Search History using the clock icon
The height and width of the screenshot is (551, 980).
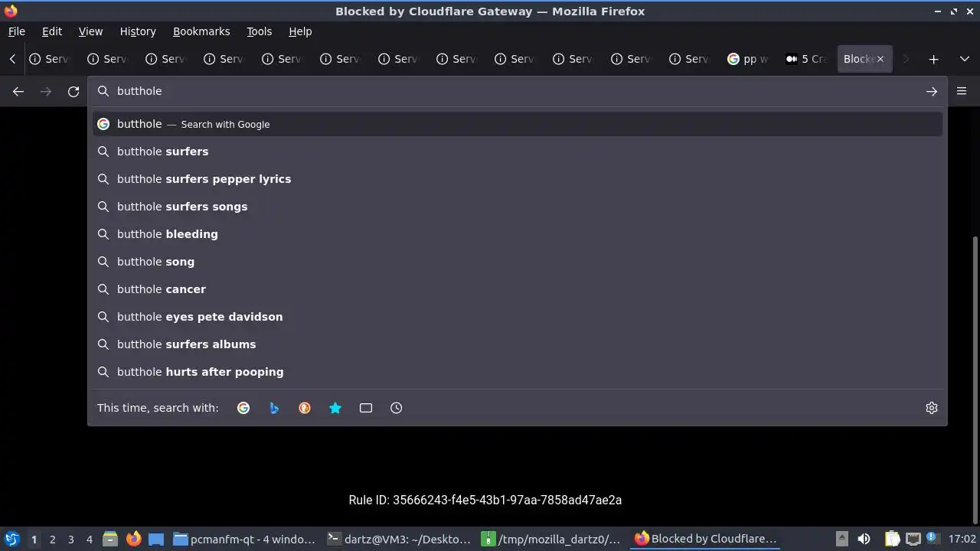point(397,408)
